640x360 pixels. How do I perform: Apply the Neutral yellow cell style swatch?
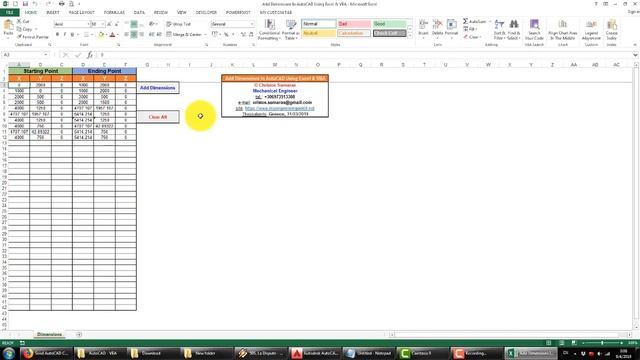[x=319, y=33]
